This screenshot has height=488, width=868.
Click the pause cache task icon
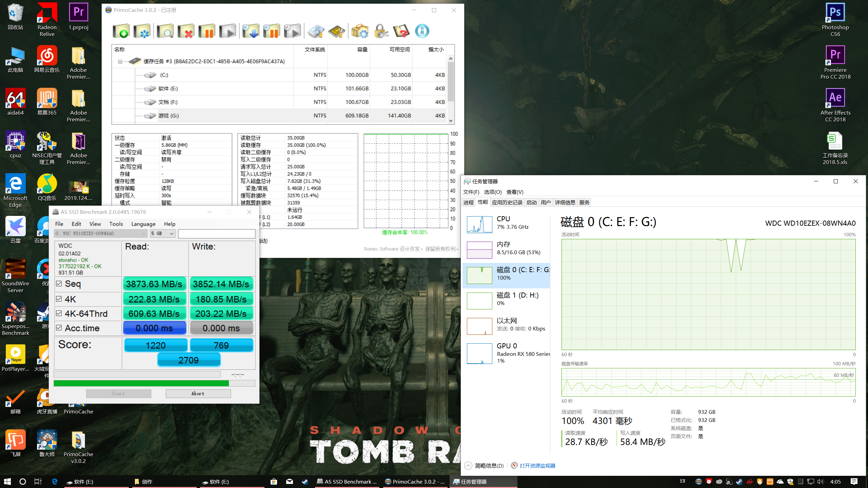coord(207,31)
